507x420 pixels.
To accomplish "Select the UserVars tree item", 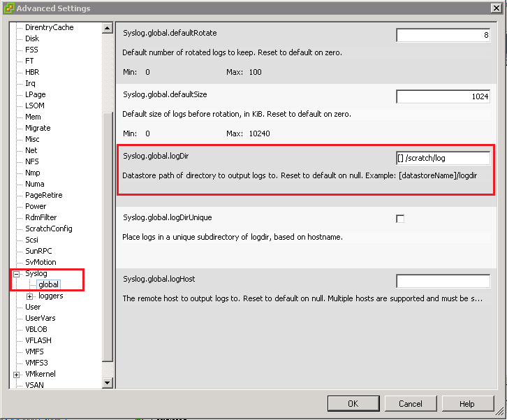I will [x=41, y=318].
